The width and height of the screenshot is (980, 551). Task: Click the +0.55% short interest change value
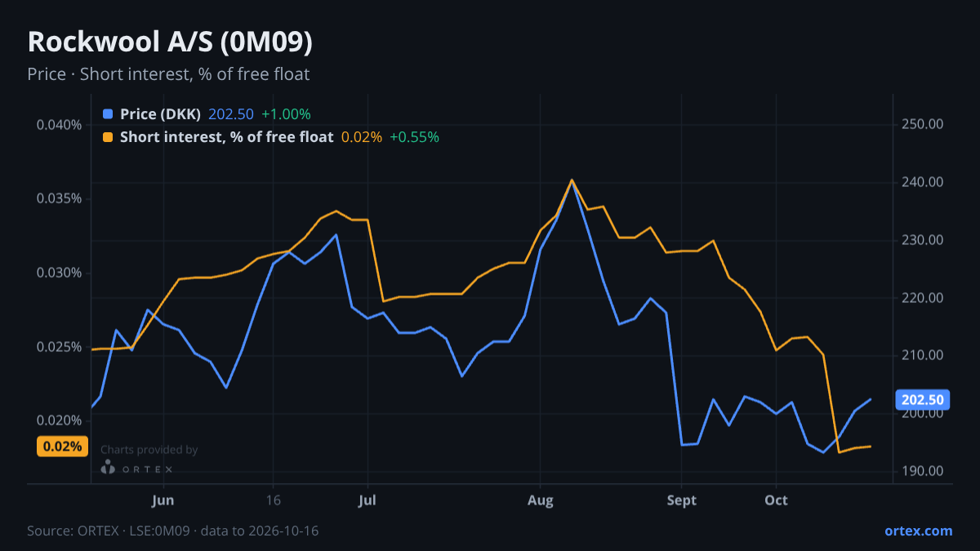pos(414,137)
